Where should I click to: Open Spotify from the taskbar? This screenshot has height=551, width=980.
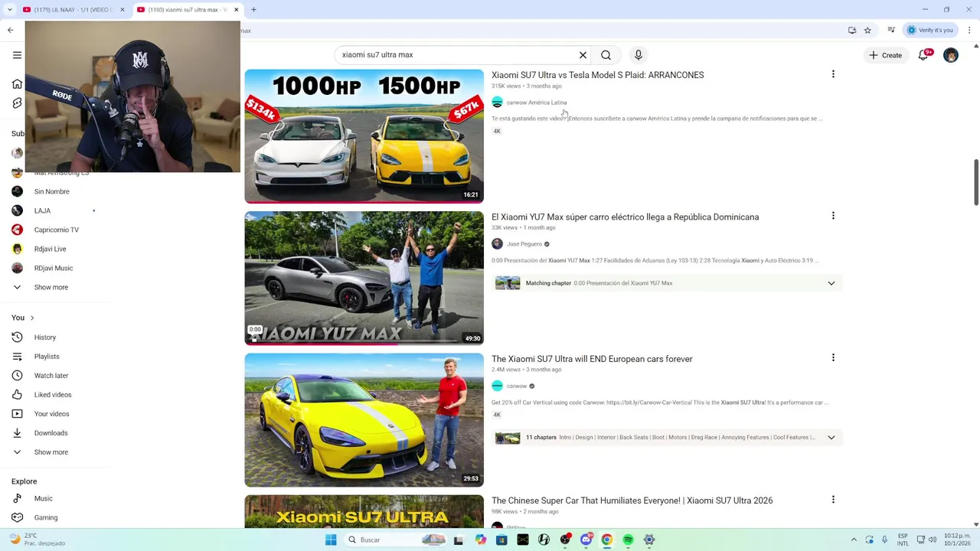coord(628,540)
